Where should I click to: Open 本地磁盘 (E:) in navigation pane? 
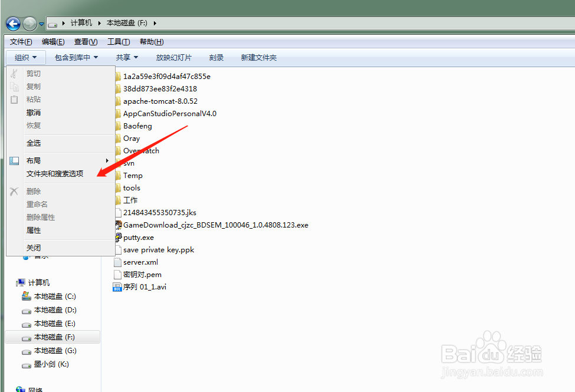point(54,324)
